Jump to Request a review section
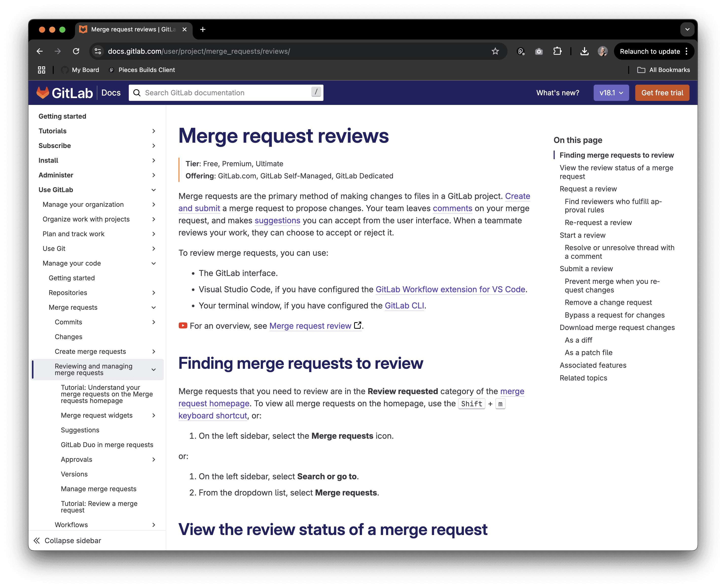This screenshot has width=726, height=588. tap(588, 189)
